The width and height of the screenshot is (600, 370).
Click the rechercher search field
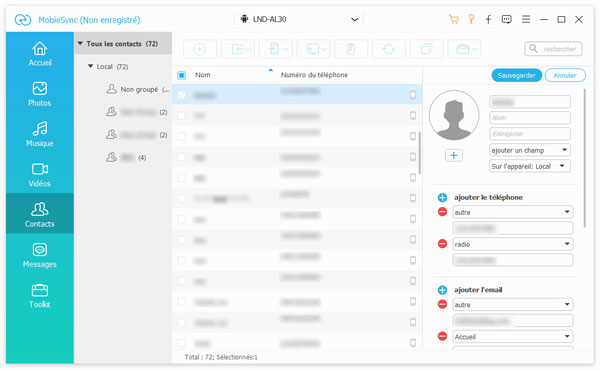pos(553,49)
